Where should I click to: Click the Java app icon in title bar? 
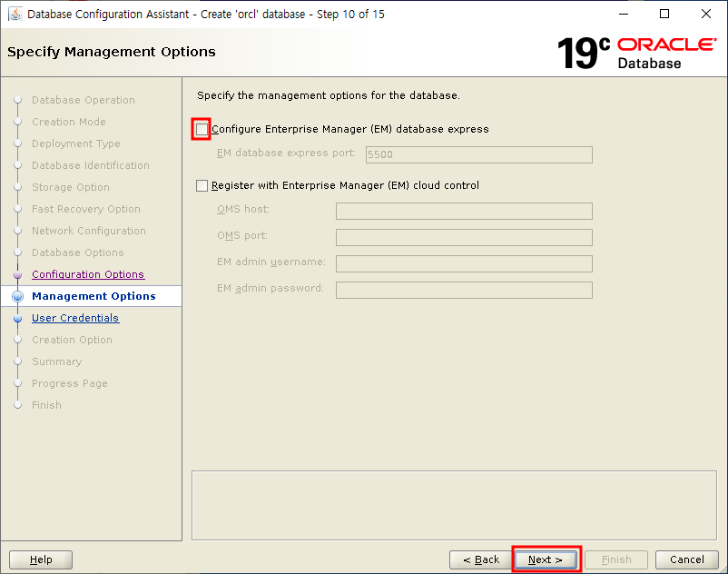[x=15, y=14]
